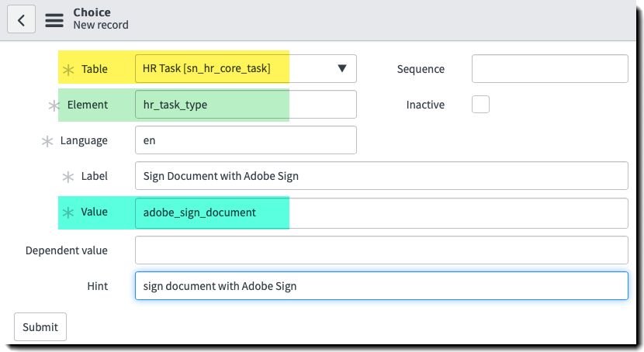Submit the new choice record
Image resolution: width=644 pixels, height=352 pixels.
pos(40,327)
